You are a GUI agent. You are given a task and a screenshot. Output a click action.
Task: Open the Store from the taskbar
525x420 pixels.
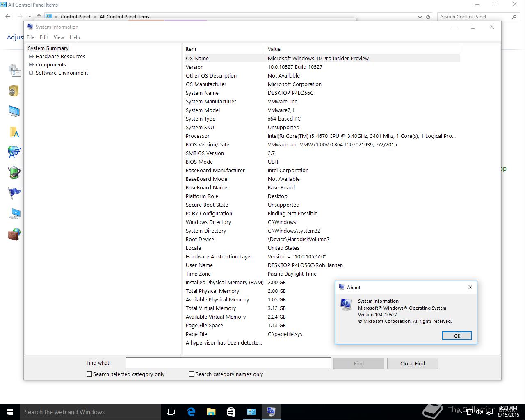click(x=231, y=412)
